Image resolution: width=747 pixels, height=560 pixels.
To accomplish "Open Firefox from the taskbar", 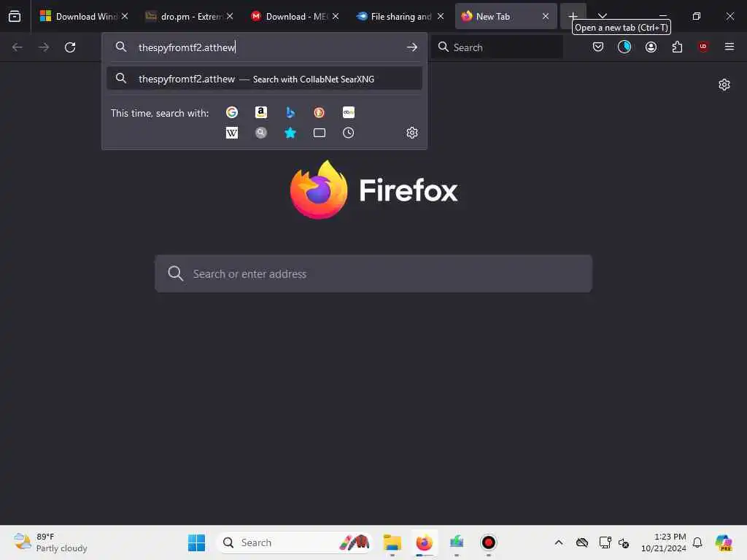I will (x=424, y=542).
